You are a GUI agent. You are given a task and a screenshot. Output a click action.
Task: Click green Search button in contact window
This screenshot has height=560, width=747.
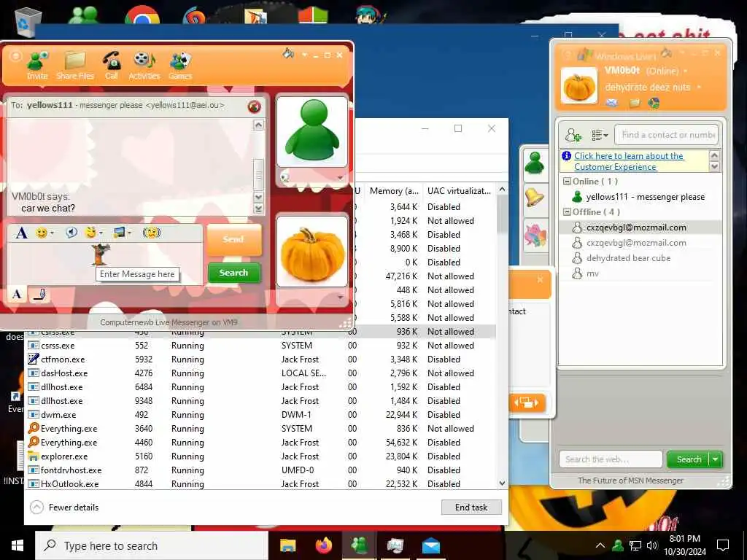point(689,459)
